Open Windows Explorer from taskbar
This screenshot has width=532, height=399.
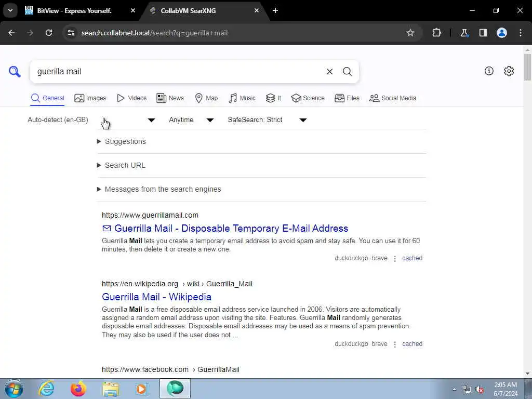[x=111, y=390]
